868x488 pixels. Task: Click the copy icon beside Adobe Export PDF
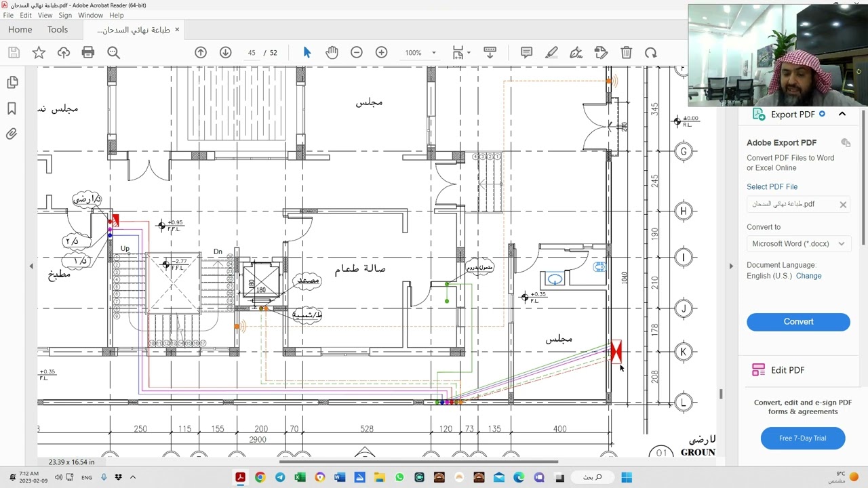(846, 142)
